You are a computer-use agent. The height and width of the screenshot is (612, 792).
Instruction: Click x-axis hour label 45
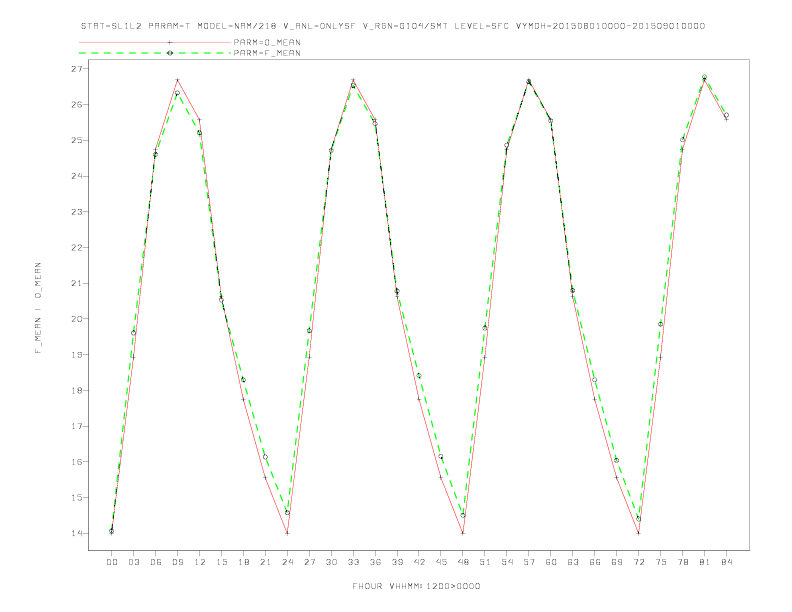pos(441,562)
